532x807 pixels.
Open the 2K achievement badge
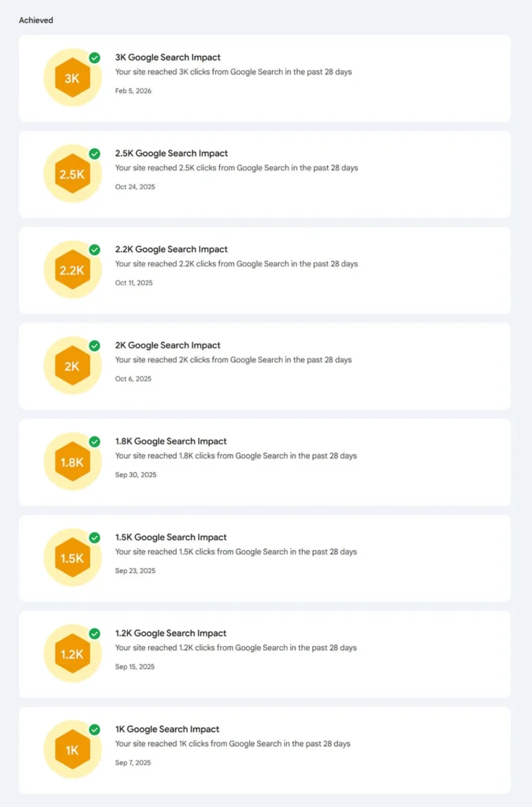click(x=71, y=366)
